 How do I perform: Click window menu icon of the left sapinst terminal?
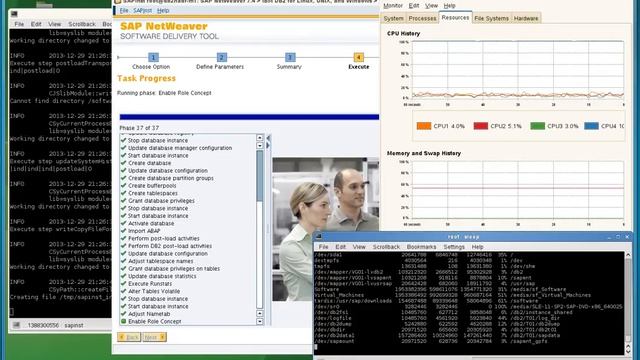click(x=14, y=14)
